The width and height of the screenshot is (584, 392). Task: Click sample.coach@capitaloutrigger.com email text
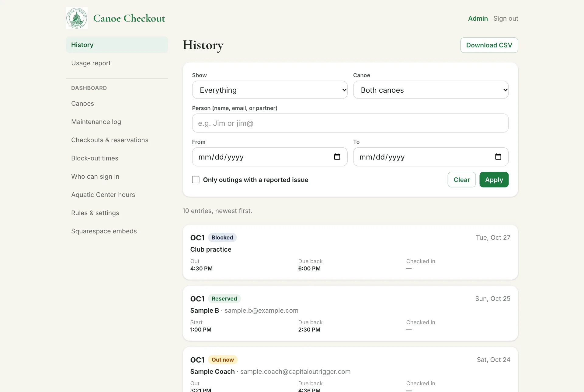pyautogui.click(x=295, y=372)
